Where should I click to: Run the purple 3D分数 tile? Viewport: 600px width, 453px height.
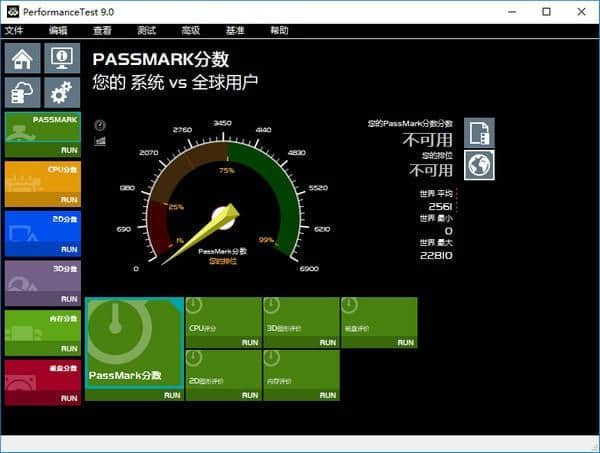coord(43,284)
